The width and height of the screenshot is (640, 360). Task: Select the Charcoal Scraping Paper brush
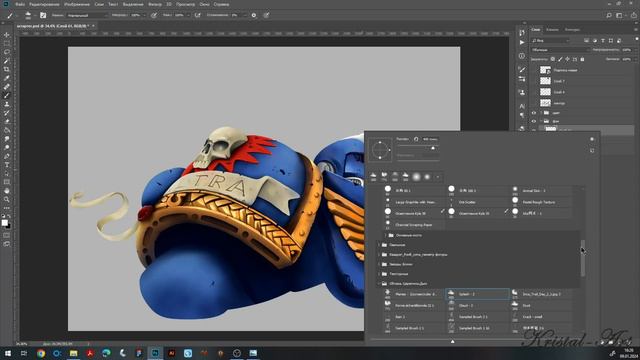tap(414, 225)
